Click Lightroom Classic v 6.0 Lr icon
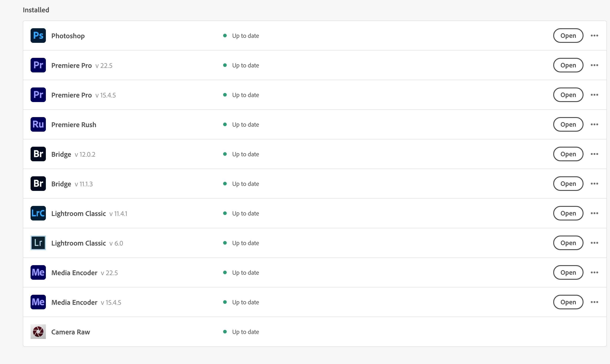The image size is (610, 364). pos(38,243)
